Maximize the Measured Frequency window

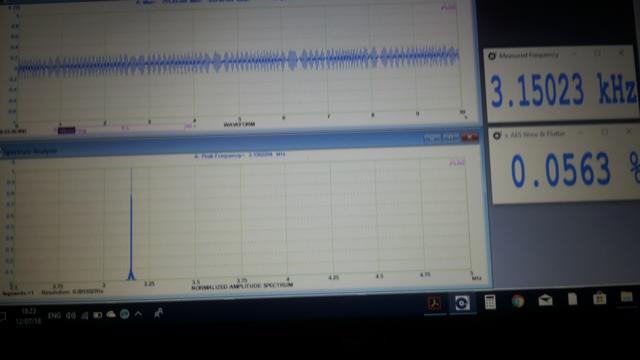[598, 53]
